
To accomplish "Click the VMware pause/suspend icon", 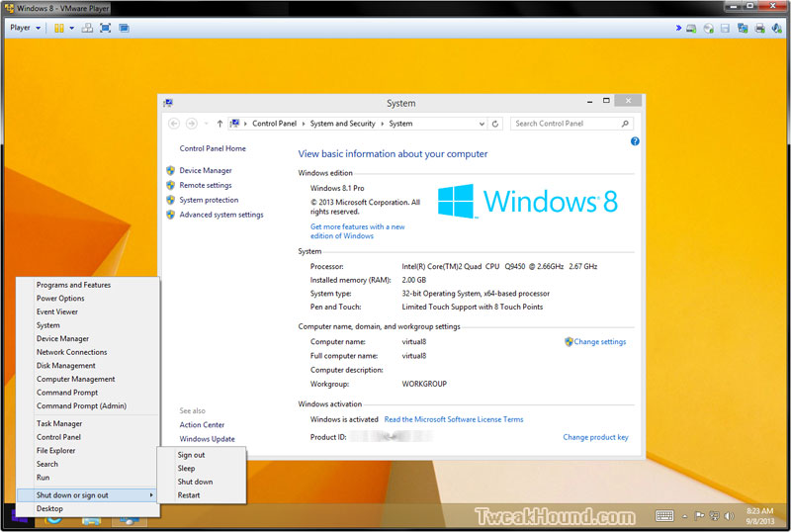I will click(x=59, y=29).
